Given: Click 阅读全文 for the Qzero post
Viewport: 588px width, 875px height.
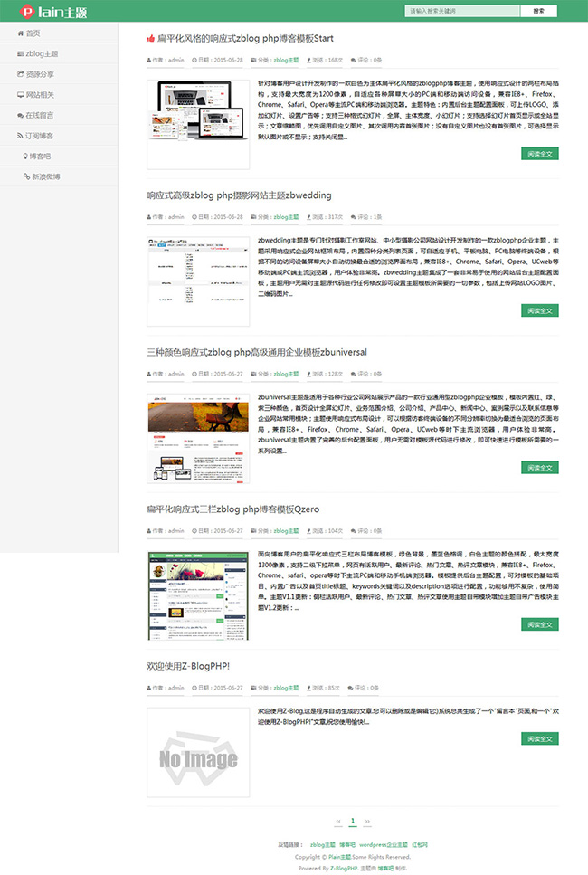Looking at the screenshot, I should [539, 624].
